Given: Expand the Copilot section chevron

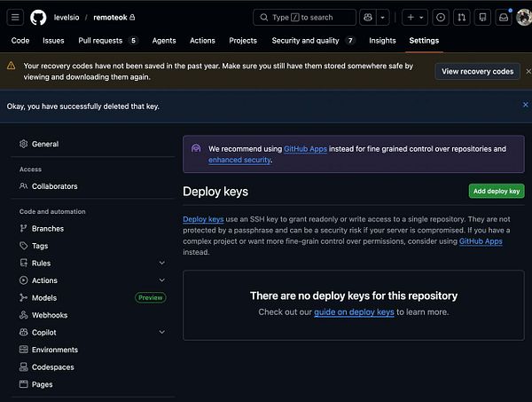Looking at the screenshot, I should point(162,332).
